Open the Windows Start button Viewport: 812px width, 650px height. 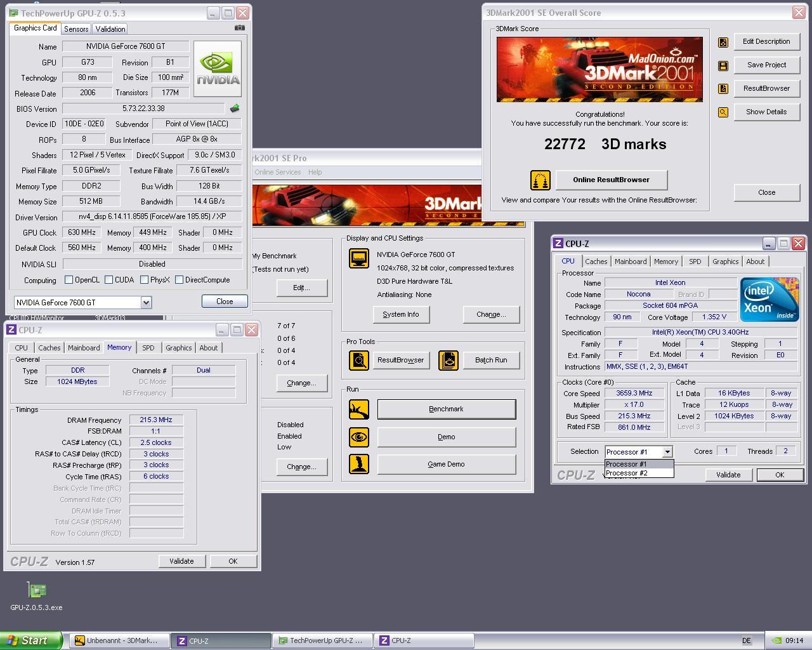[x=31, y=640]
